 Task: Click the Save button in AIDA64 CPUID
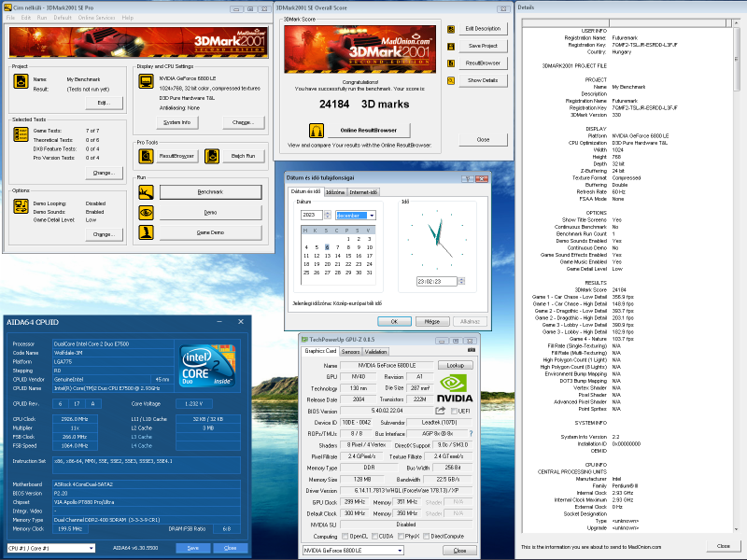pyautogui.click(x=192, y=548)
